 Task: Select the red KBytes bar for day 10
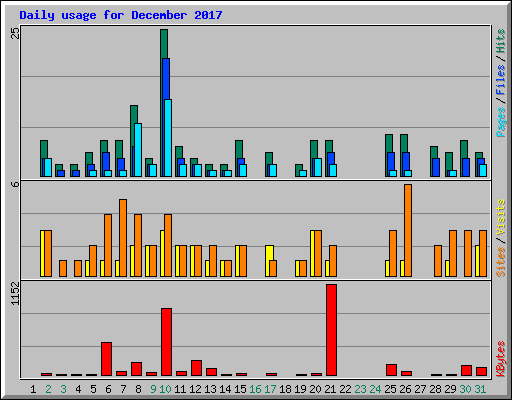pyautogui.click(x=166, y=342)
